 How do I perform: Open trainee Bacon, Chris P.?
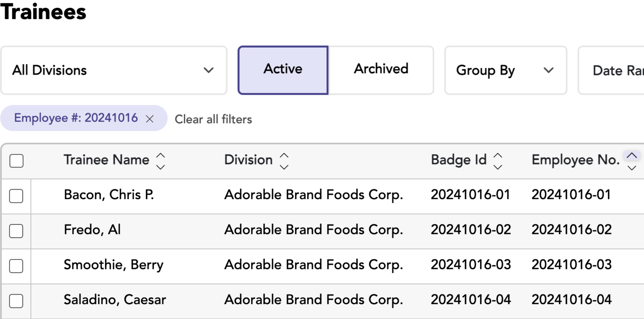coord(109,195)
